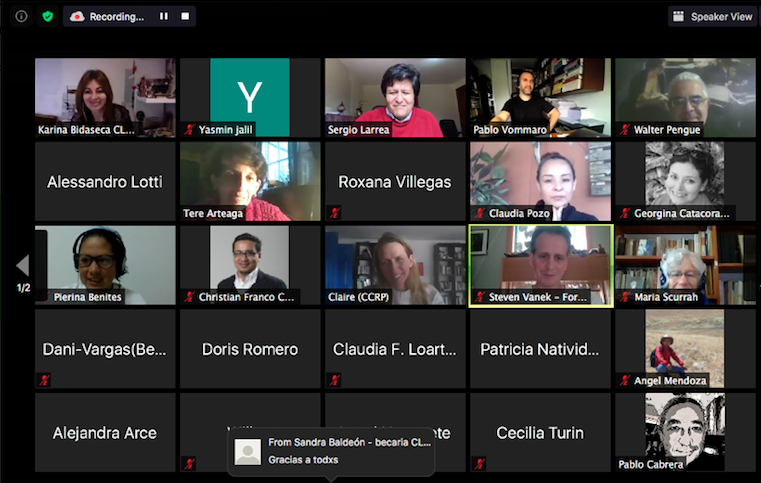Go to previous gallery page arrow

(22, 266)
